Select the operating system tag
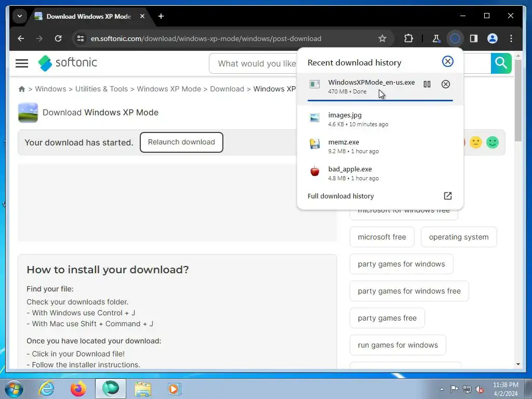Screen dimensions: 532x399 pyautogui.click(x=459, y=237)
